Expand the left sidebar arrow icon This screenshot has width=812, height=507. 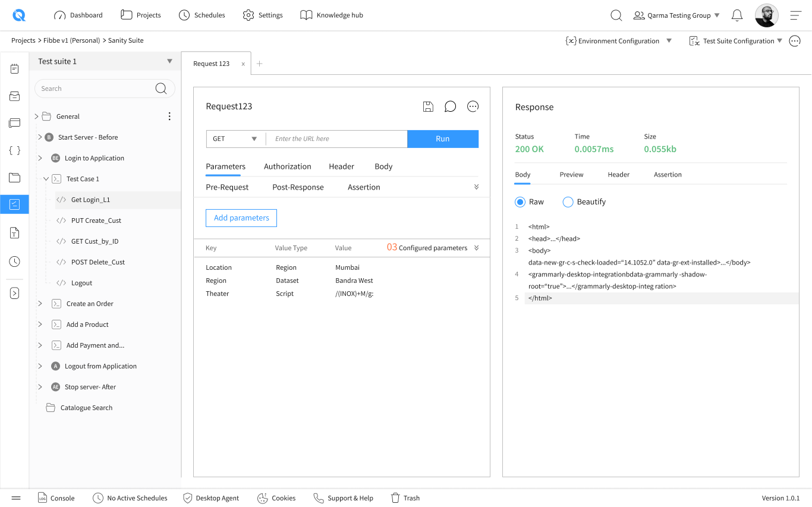(x=14, y=293)
